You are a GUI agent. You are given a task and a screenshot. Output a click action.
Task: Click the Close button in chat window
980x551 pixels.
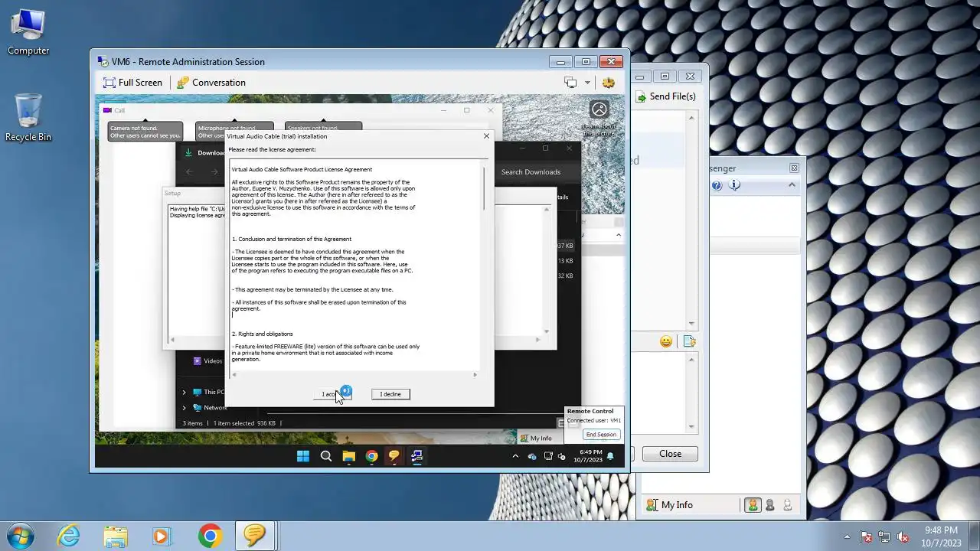[670, 454]
